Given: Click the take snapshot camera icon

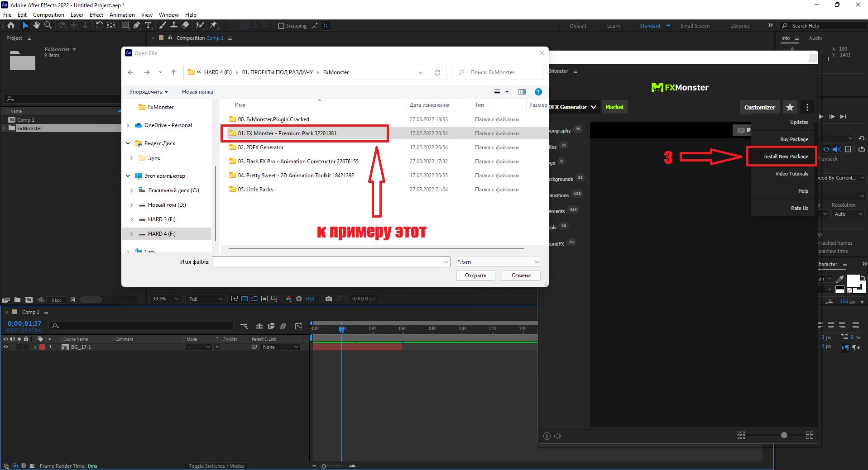Looking at the screenshot, I should click(x=329, y=299).
